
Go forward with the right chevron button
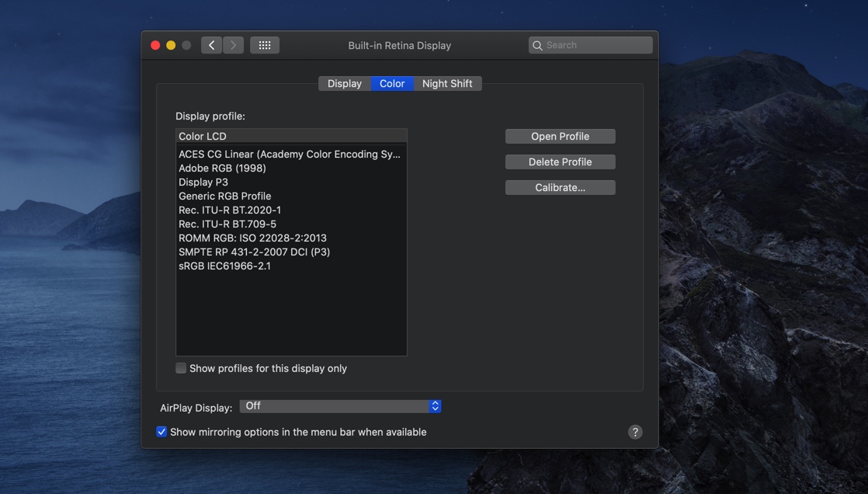(233, 45)
